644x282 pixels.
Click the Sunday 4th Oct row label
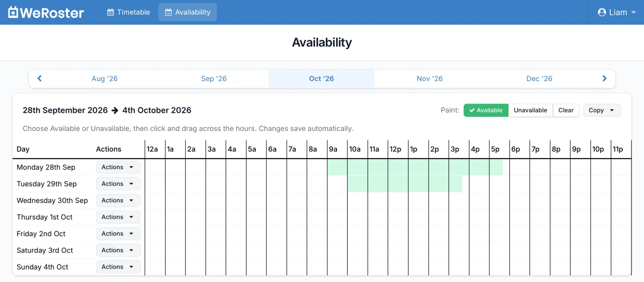(x=43, y=267)
